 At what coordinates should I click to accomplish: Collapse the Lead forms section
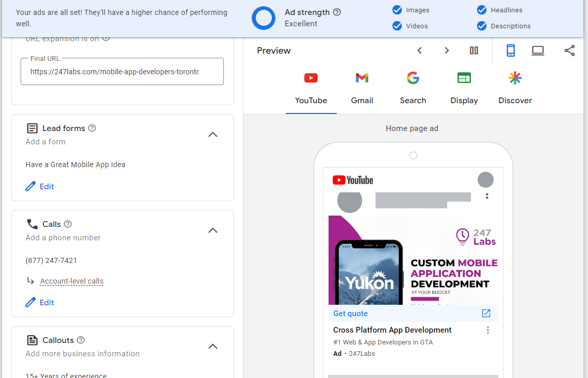pyautogui.click(x=213, y=134)
